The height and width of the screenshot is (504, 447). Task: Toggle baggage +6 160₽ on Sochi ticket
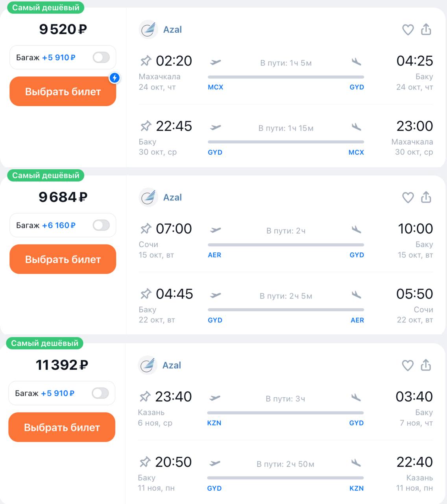click(x=101, y=225)
